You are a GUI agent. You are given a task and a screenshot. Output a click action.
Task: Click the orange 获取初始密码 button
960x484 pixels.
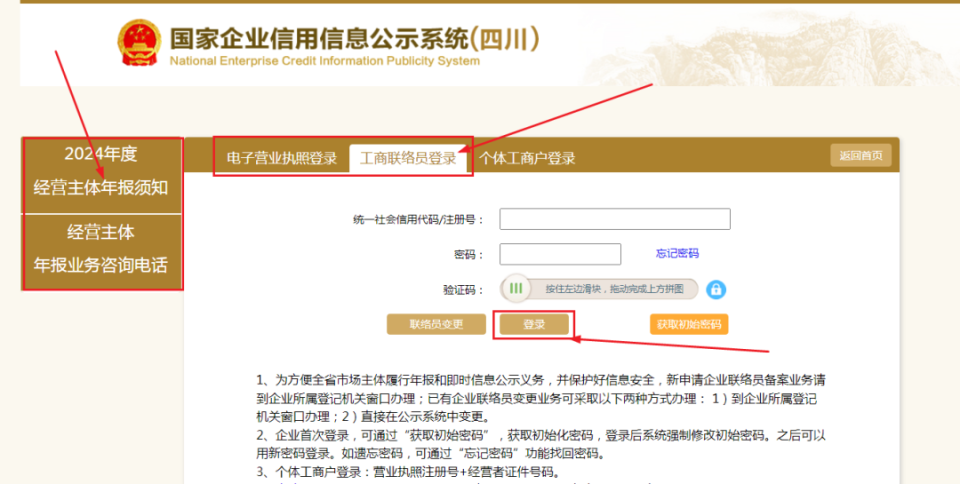click(689, 324)
